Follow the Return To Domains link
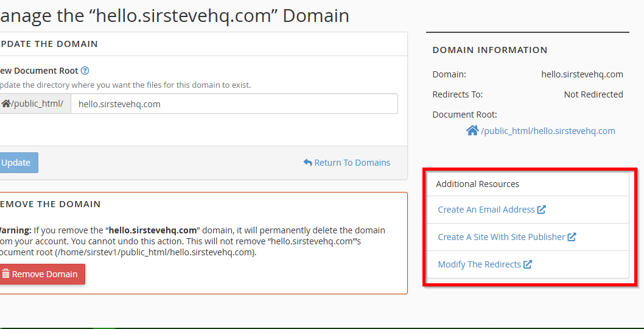The height and width of the screenshot is (329, 644). [x=347, y=163]
